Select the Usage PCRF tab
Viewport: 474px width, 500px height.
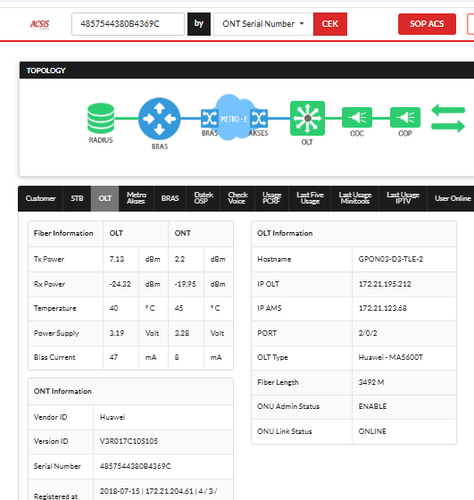coord(272,198)
